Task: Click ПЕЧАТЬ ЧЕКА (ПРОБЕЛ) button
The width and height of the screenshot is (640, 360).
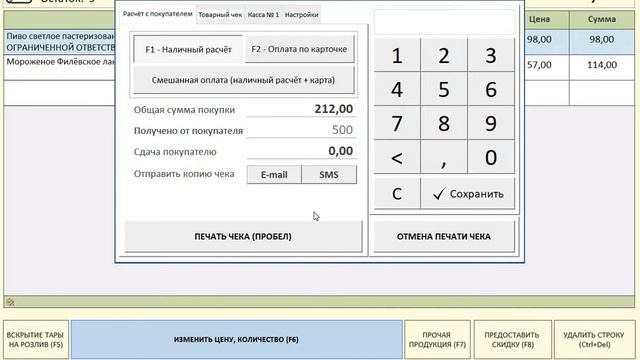Action: coord(243,236)
